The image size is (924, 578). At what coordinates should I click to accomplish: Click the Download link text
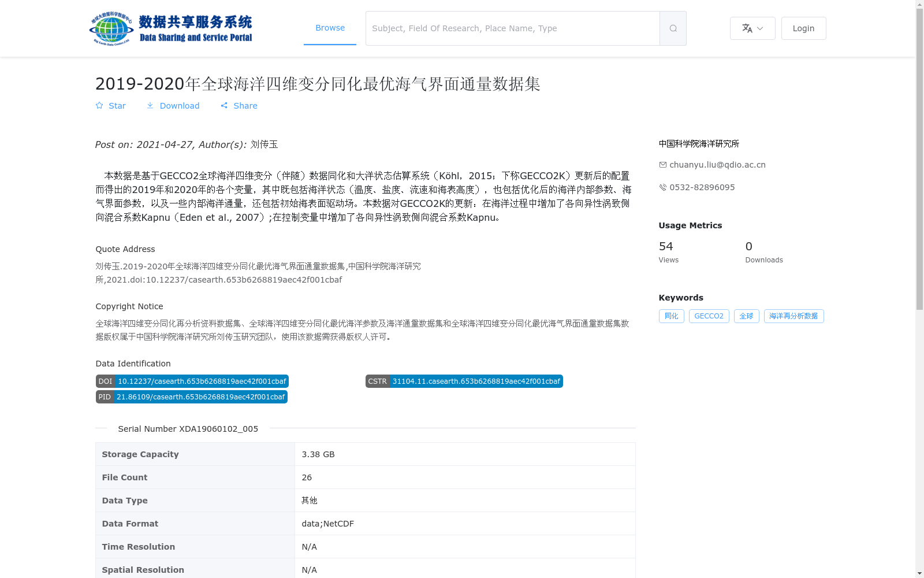pyautogui.click(x=180, y=106)
